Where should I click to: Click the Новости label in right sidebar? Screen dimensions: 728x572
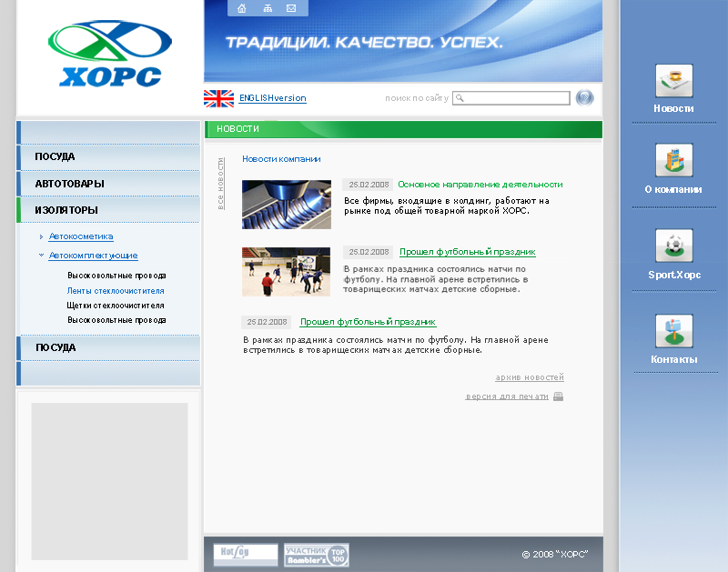pyautogui.click(x=673, y=108)
